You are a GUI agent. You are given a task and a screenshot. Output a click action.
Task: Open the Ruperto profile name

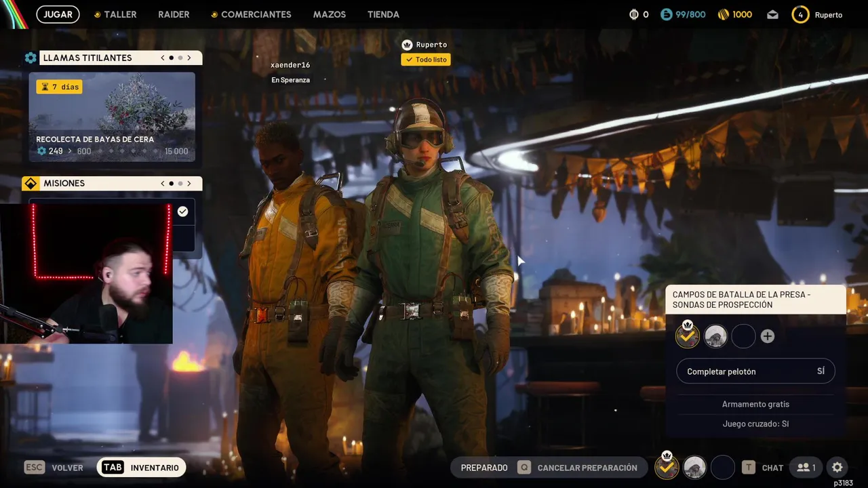[829, 15]
